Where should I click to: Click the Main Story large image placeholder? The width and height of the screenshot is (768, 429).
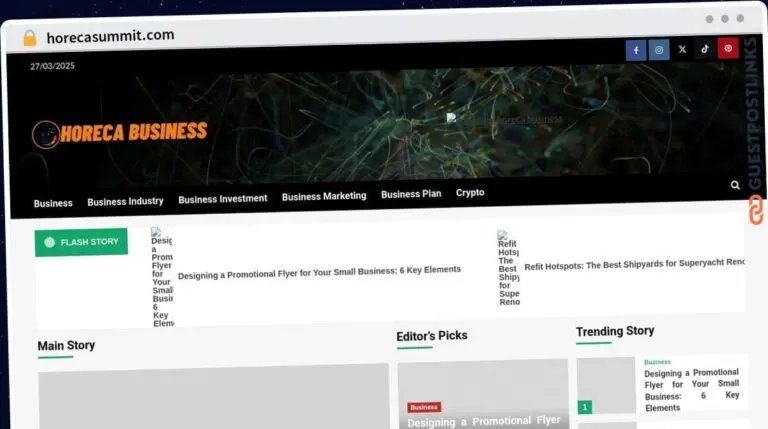(214, 397)
